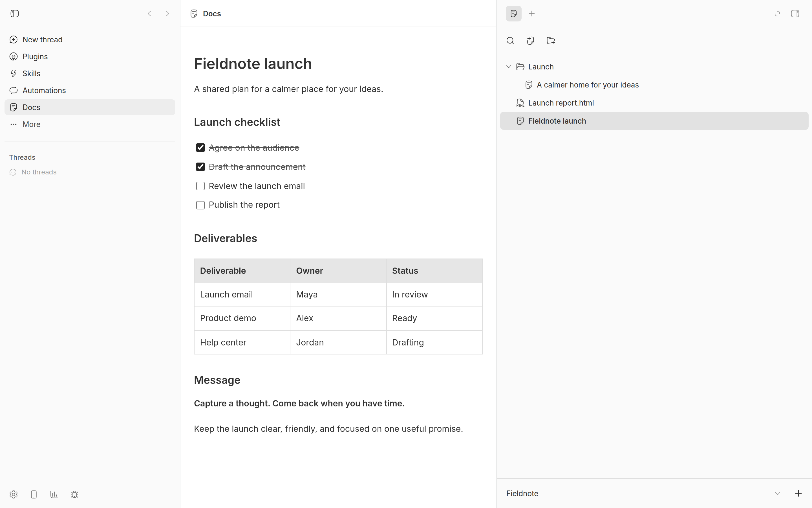Collapse the Launch folder chevron
Image resolution: width=812 pixels, height=508 pixels.
click(x=509, y=67)
